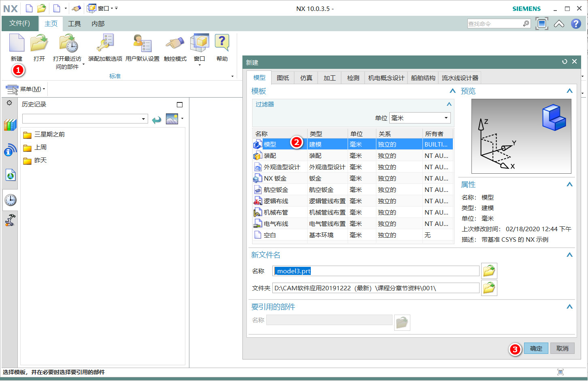
Task: Open the History clock icon in sidebar
Action: tap(10, 200)
